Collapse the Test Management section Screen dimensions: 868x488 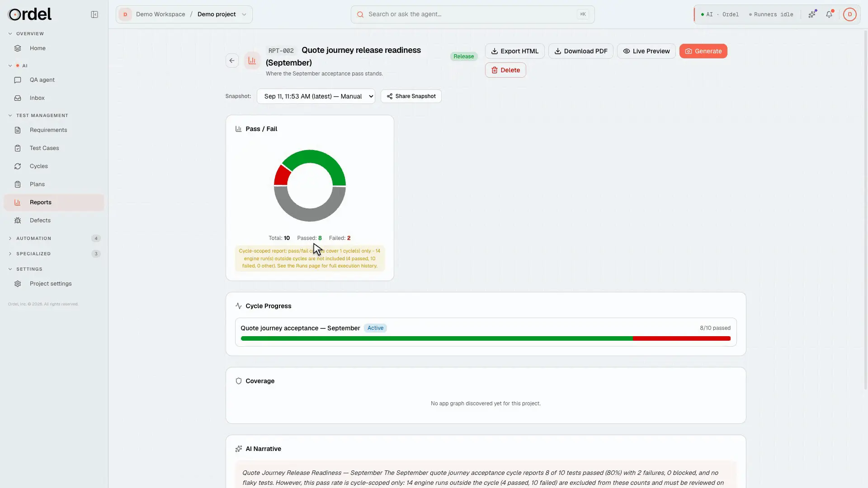point(38,116)
